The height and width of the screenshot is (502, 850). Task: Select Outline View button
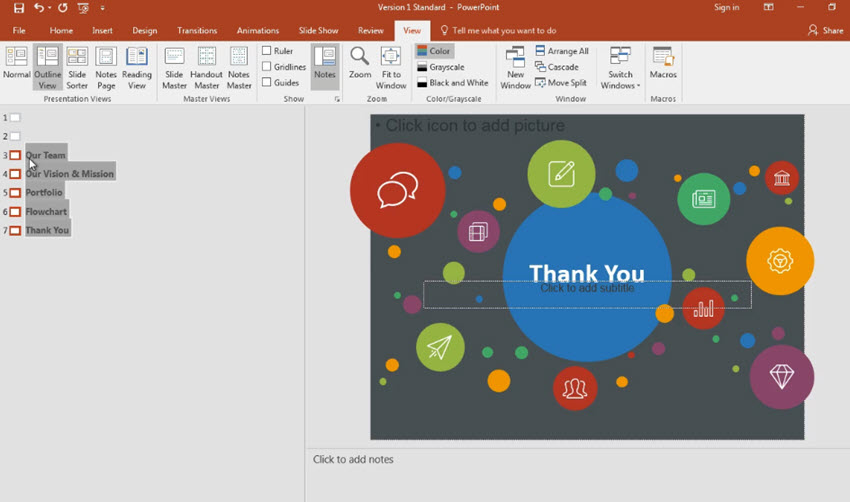coord(48,67)
